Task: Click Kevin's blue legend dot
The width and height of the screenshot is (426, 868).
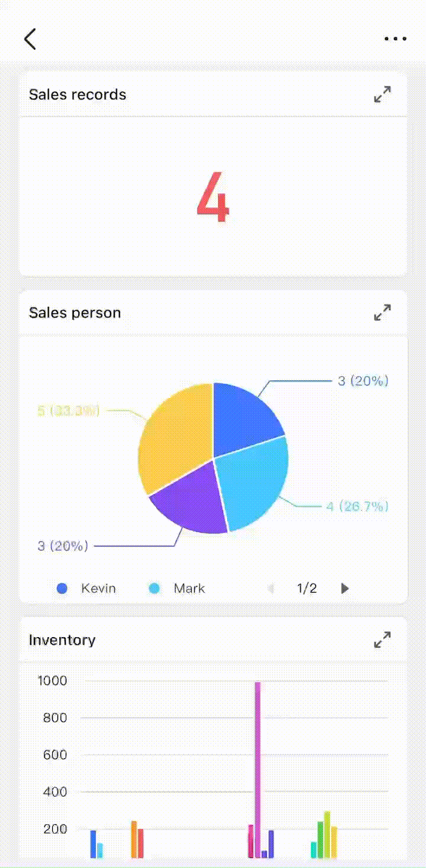Action: [62, 589]
